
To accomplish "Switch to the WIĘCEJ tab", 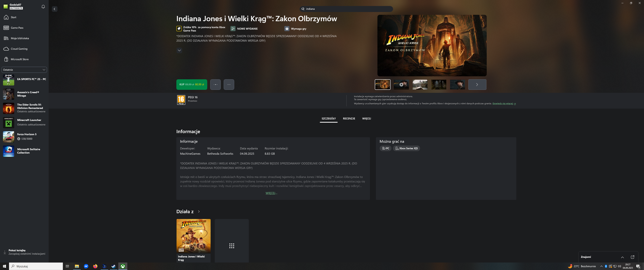I will point(366,118).
